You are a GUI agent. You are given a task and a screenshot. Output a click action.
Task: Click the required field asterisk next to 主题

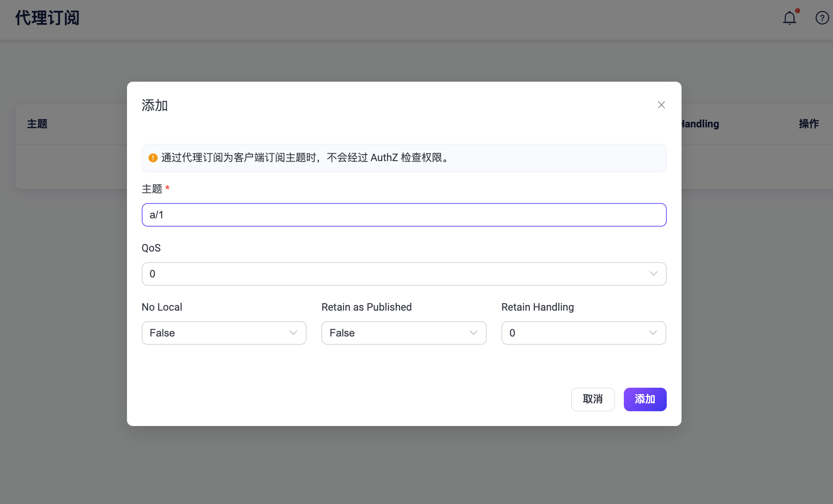point(167,188)
